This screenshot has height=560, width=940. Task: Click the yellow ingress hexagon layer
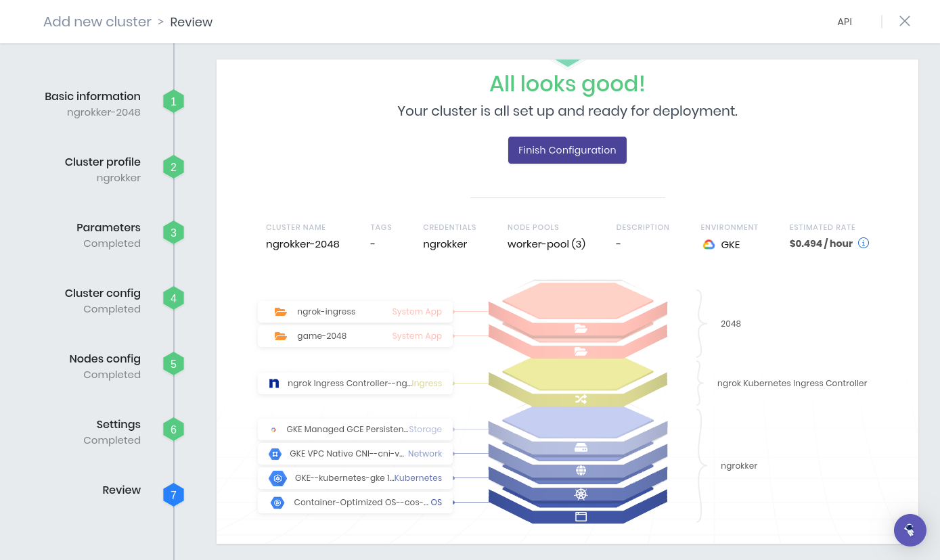(x=578, y=374)
